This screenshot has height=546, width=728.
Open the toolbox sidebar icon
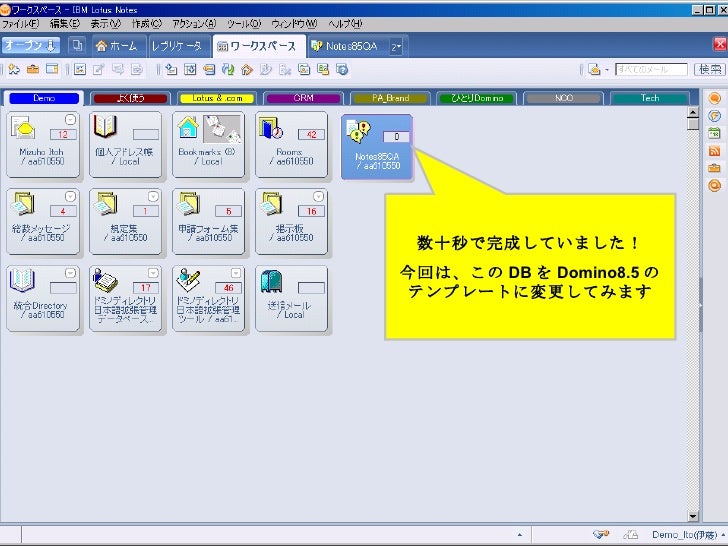tap(715, 168)
